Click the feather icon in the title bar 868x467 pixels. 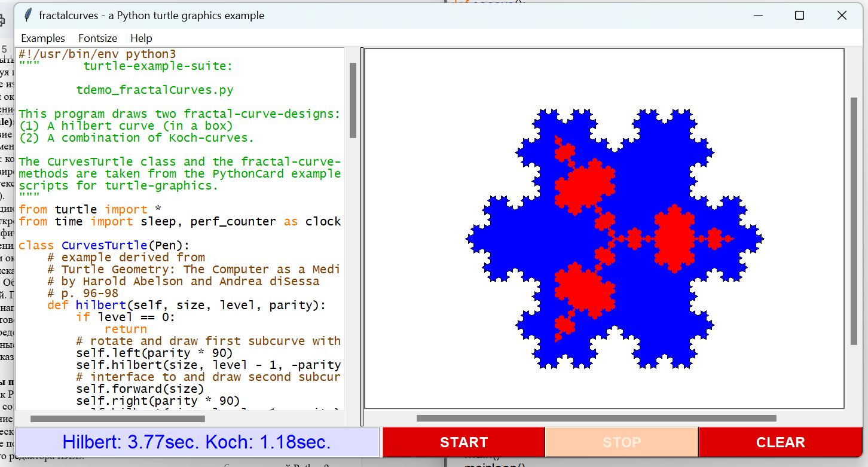click(x=28, y=16)
